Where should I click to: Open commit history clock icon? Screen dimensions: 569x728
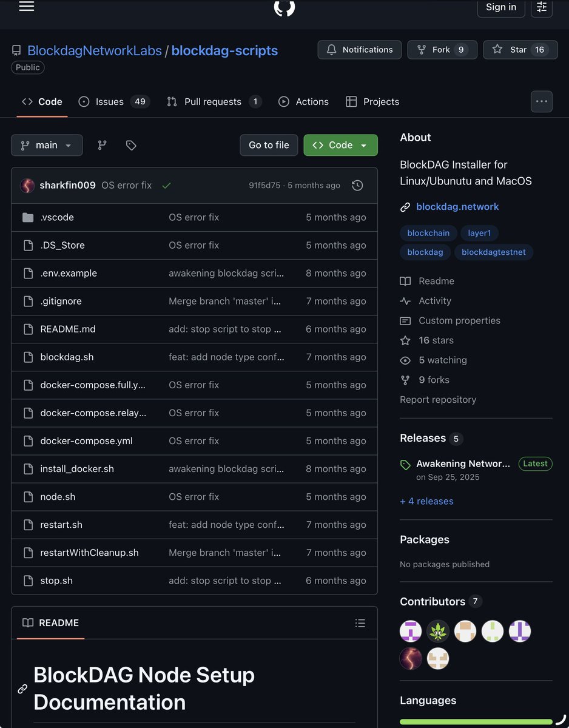click(x=358, y=186)
